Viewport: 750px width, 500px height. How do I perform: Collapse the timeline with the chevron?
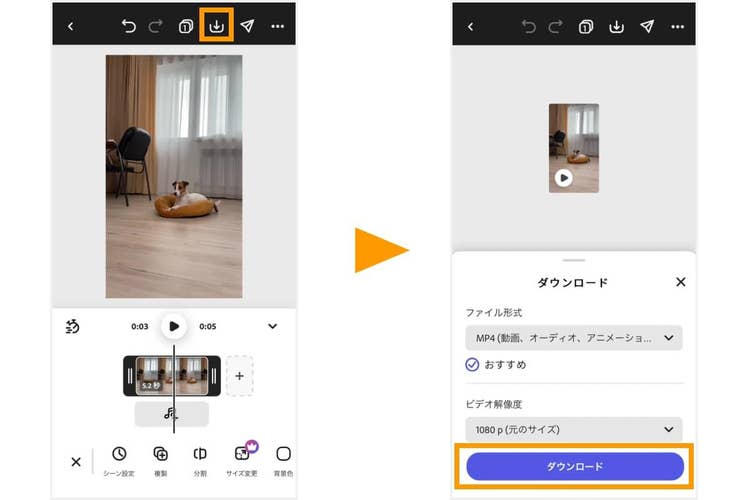click(x=273, y=326)
